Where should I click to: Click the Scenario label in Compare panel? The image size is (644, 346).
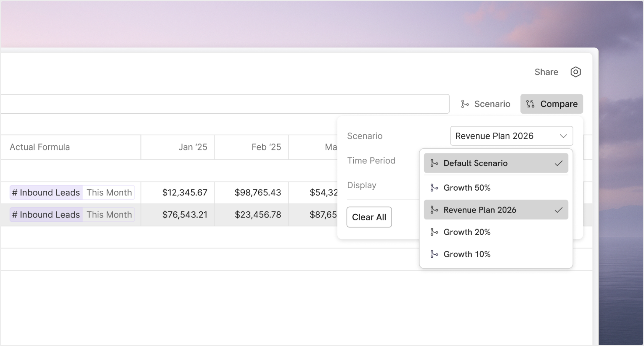click(x=365, y=136)
